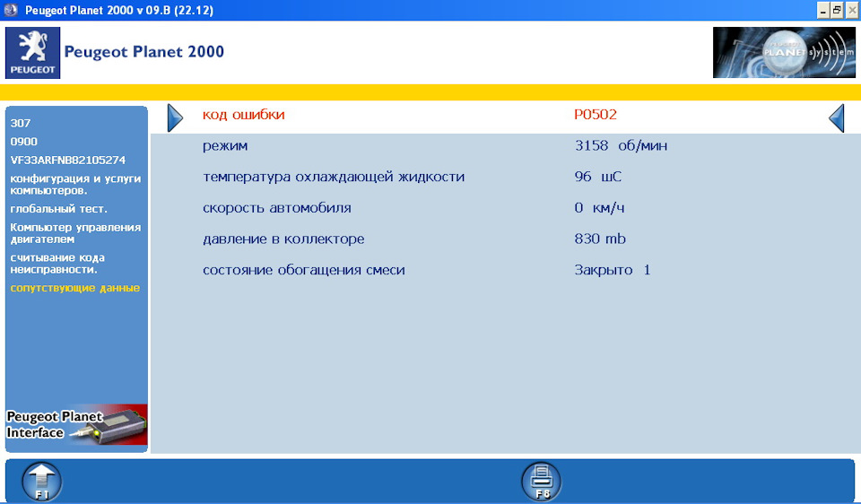Select the 0900 entry in sidebar
Screen dimensions: 861x504
coord(24,142)
